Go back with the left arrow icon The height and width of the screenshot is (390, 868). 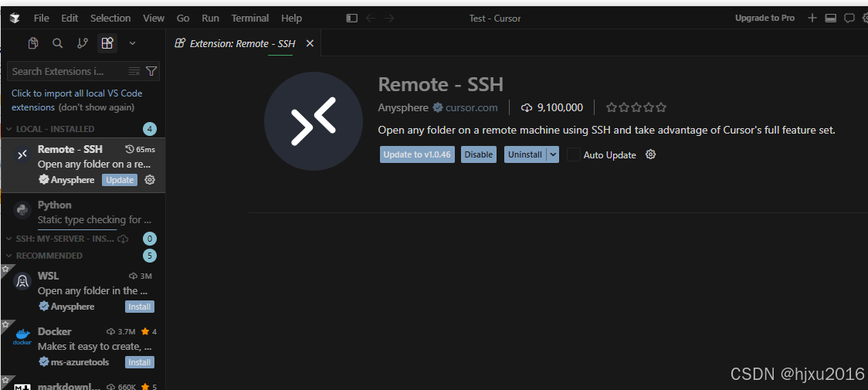(371, 19)
